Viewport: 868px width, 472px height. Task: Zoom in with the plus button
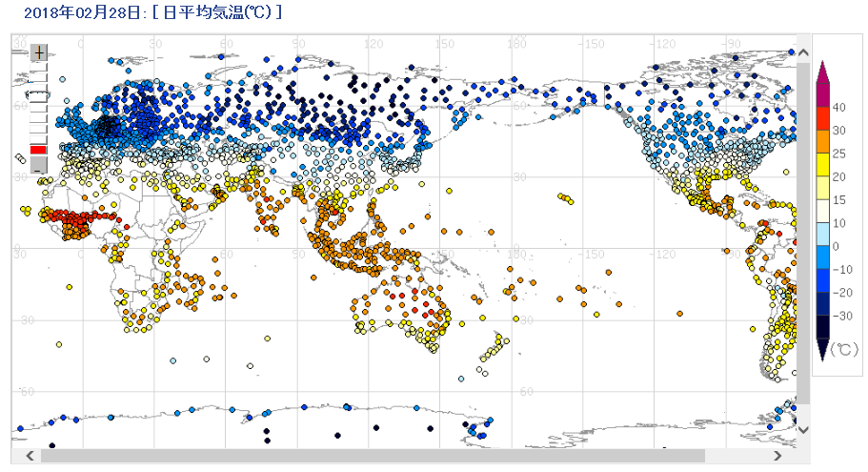pos(39,52)
